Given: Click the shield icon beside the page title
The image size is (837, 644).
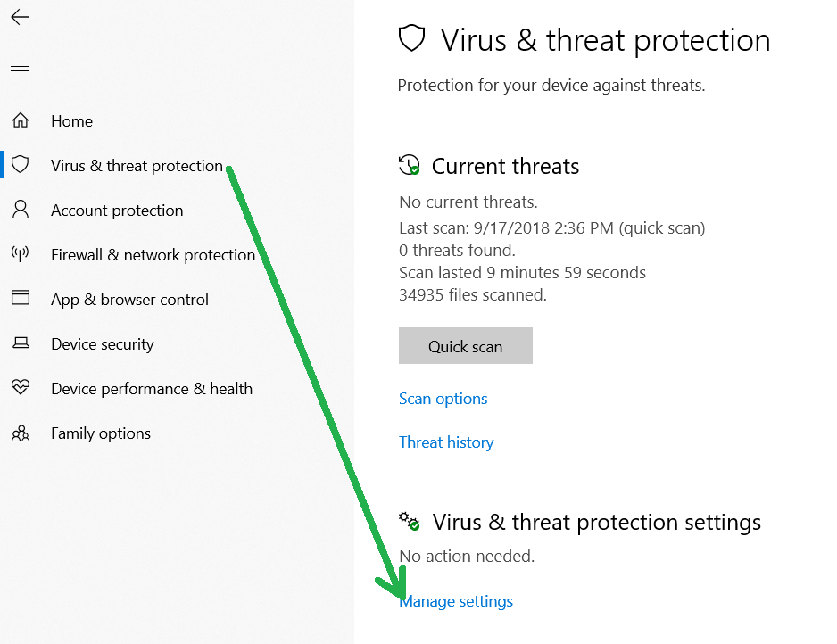Looking at the screenshot, I should [x=410, y=39].
